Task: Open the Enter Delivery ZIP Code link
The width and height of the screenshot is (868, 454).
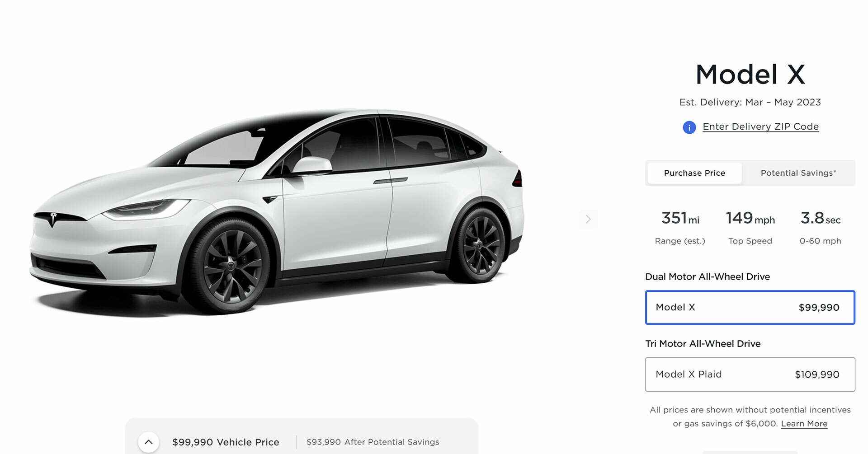Action: [760, 127]
